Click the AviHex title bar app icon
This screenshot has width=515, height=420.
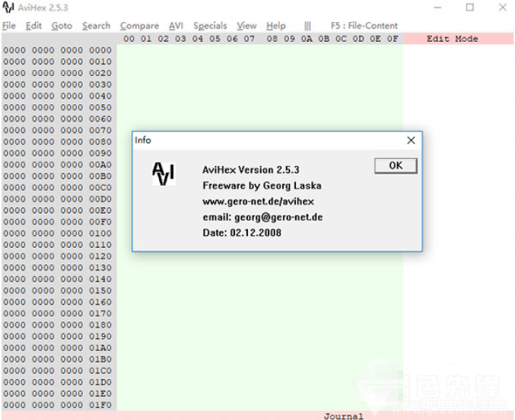(8, 8)
